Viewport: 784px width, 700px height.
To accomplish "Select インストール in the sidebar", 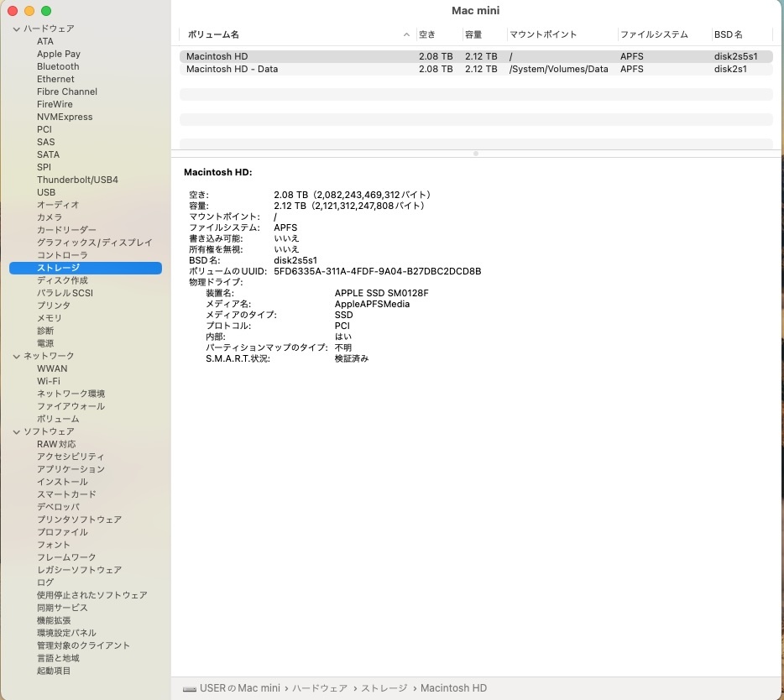I will click(x=62, y=482).
